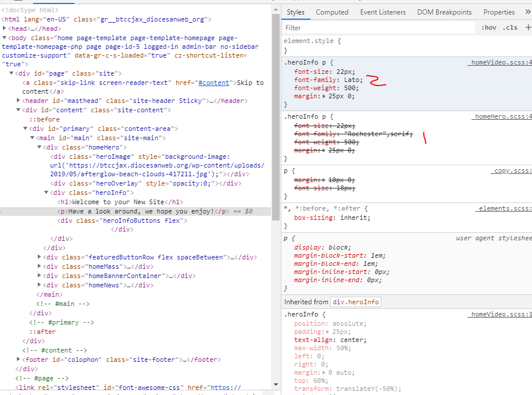Screen dimensions: 532x395
Task: Expand the head element node
Action: pyautogui.click(x=5, y=29)
